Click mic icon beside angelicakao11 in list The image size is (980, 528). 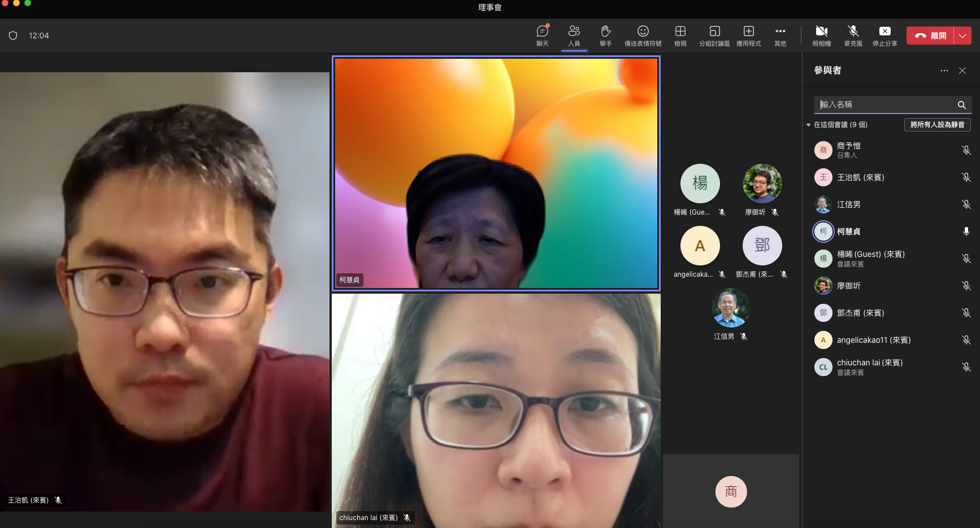tap(966, 340)
